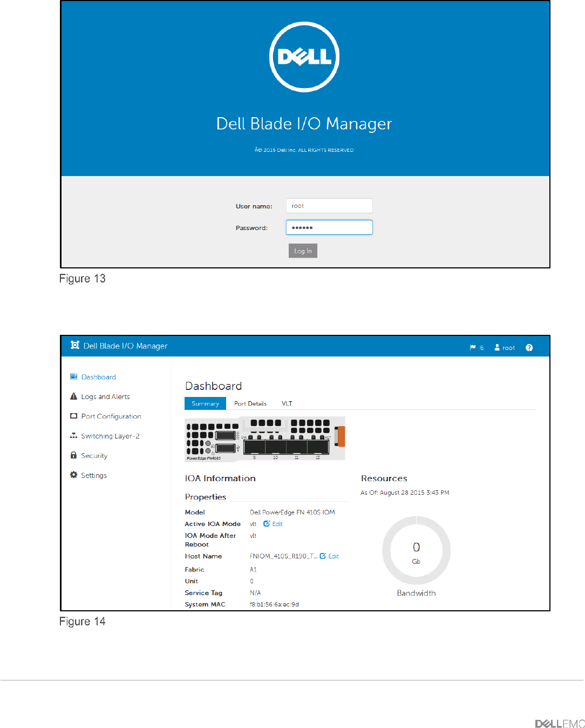Viewport: 585px width, 728px height.
Task: Click the Service Tag value N/A
Action: tap(255, 592)
